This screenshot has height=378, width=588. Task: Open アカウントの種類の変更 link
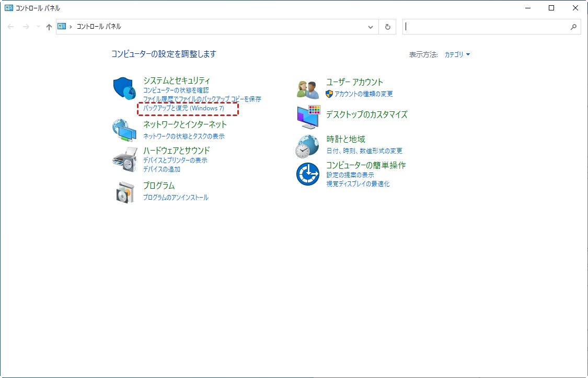(363, 94)
